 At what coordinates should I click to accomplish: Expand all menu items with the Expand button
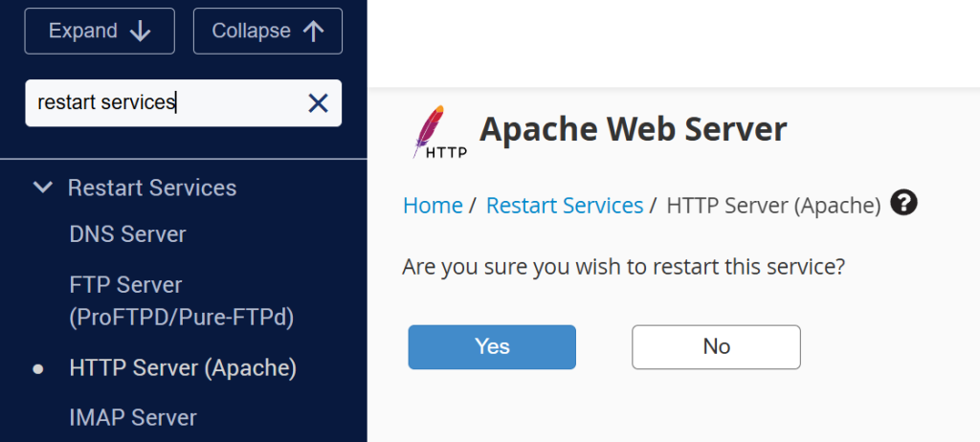(100, 32)
